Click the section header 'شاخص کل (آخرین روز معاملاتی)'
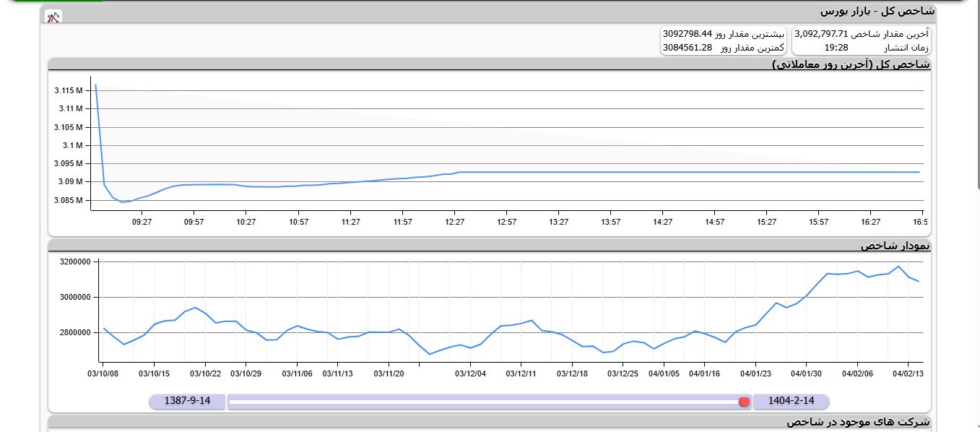 (851, 64)
